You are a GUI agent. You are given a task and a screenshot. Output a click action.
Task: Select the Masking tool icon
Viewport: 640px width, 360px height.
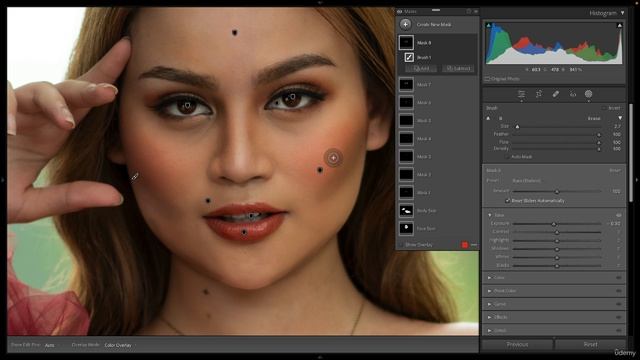(589, 94)
